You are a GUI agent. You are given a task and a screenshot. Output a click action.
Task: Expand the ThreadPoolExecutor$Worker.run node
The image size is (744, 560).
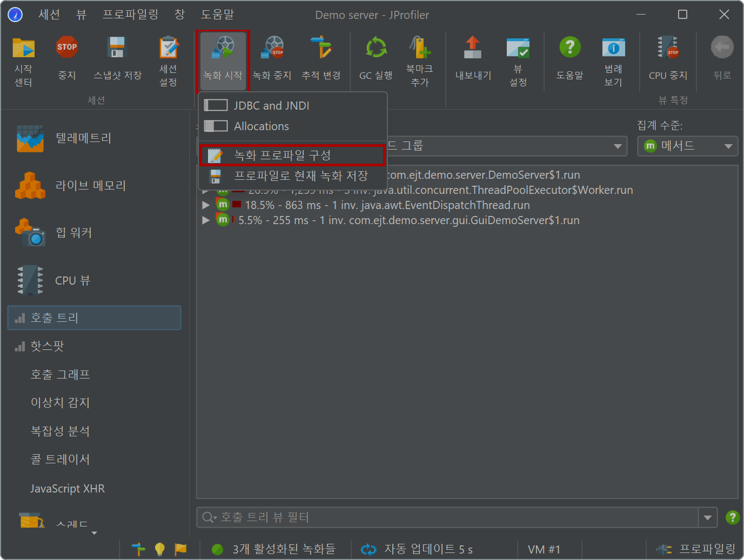coord(206,190)
